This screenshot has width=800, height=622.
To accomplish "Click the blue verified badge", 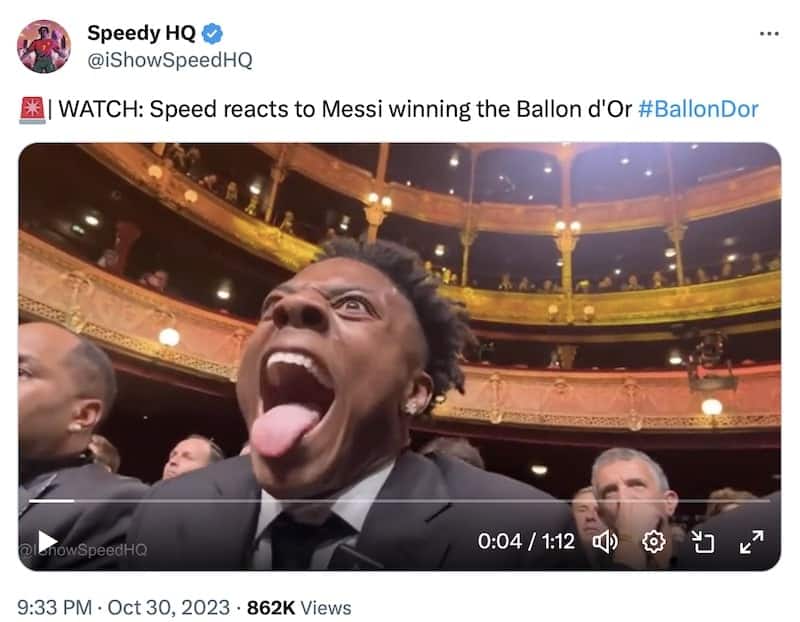I will pos(212,34).
